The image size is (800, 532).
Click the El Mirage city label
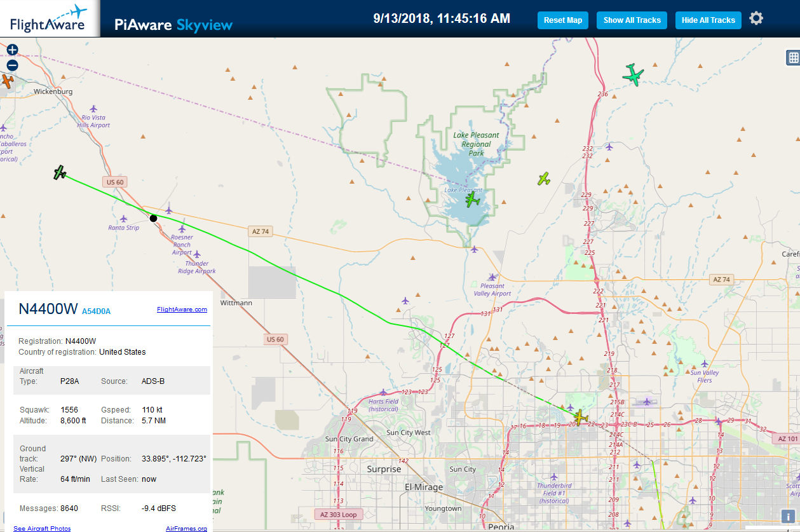(x=424, y=488)
